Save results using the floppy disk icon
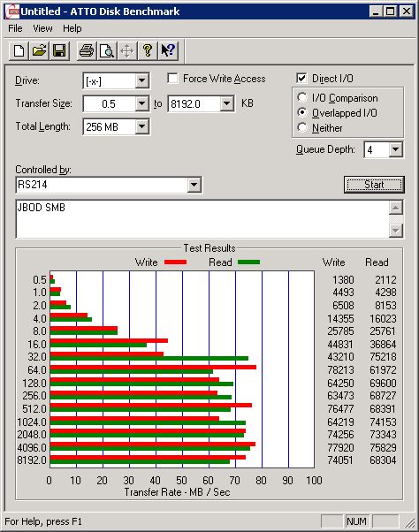419x532 pixels. point(59,51)
